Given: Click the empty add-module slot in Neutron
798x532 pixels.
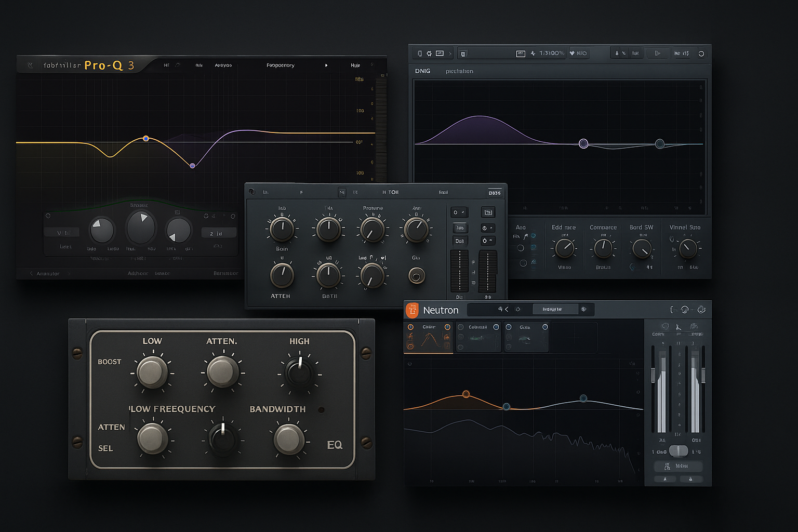Looking at the screenshot, I should pos(574,338).
